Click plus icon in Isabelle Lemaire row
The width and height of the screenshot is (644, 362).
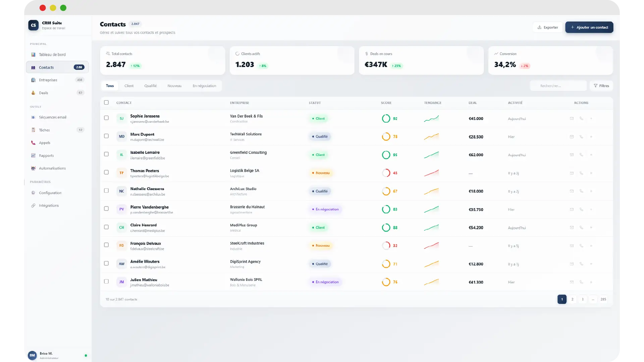click(591, 155)
